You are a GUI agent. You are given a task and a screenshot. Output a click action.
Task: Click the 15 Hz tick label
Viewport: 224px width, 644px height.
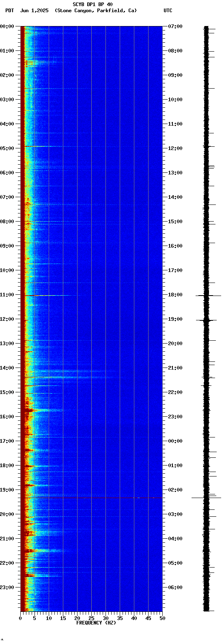pos(63,618)
